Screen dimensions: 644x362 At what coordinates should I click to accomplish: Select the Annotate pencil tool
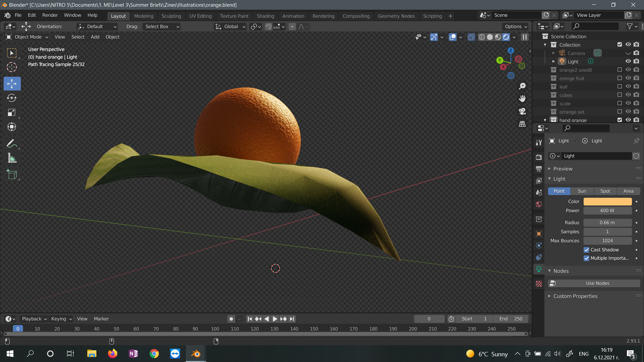(x=12, y=143)
